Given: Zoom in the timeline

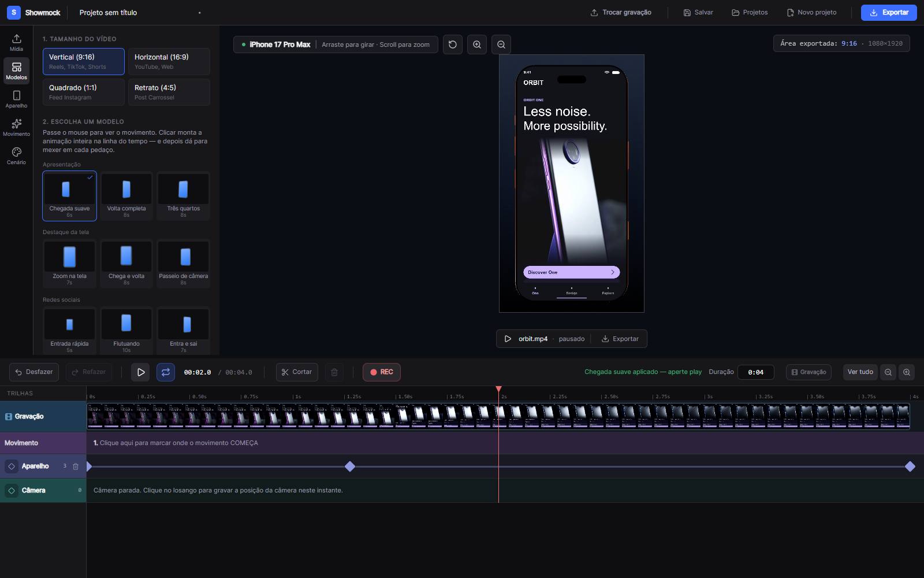Looking at the screenshot, I should pos(907,372).
